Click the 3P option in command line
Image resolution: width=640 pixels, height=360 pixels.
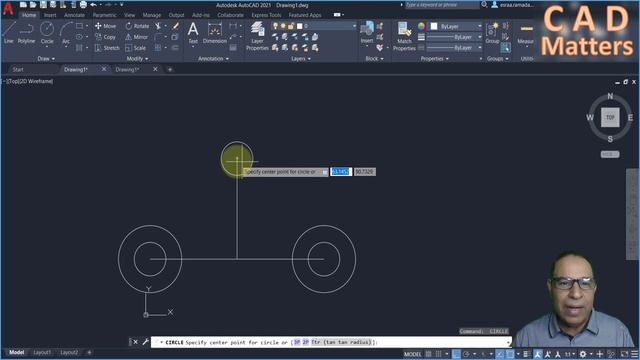click(297, 342)
